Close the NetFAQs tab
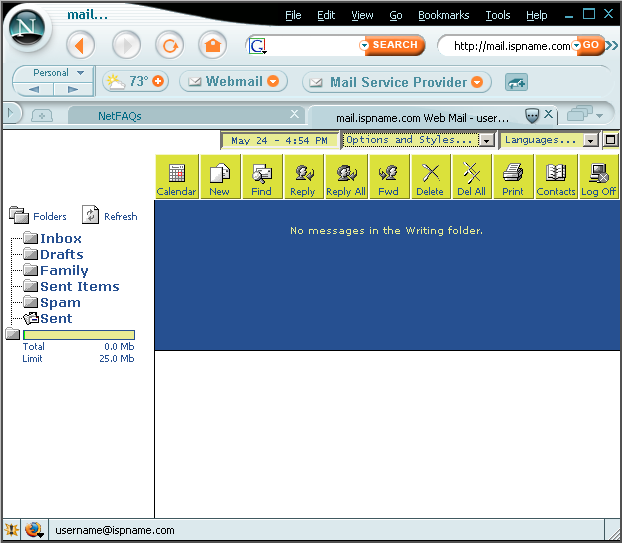This screenshot has height=543, width=622. [294, 114]
